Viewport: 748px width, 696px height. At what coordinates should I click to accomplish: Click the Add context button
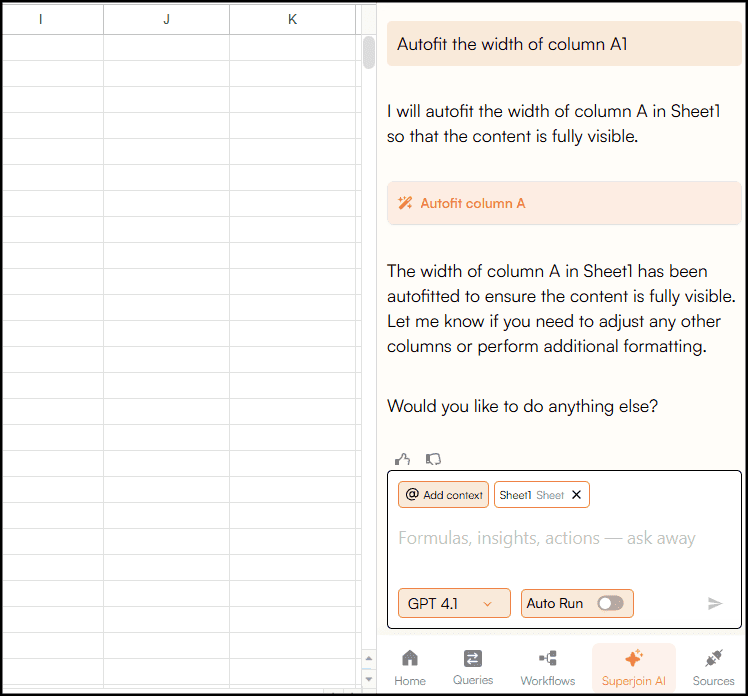(443, 495)
